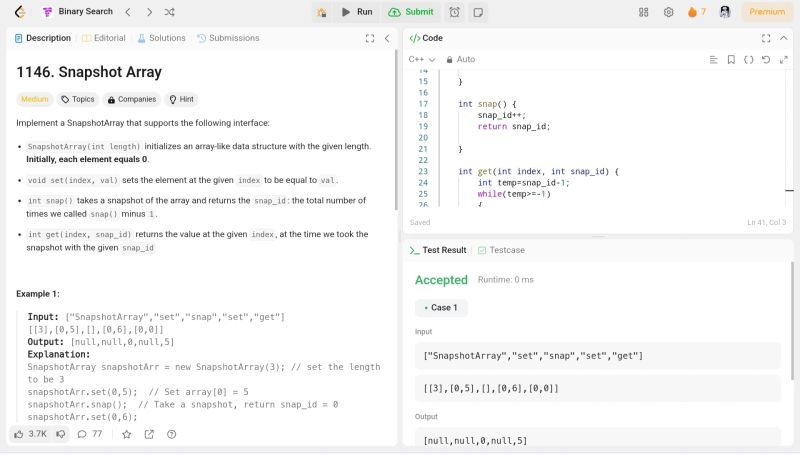Open the feedback question mark icon
The image size is (800, 455).
tap(171, 435)
